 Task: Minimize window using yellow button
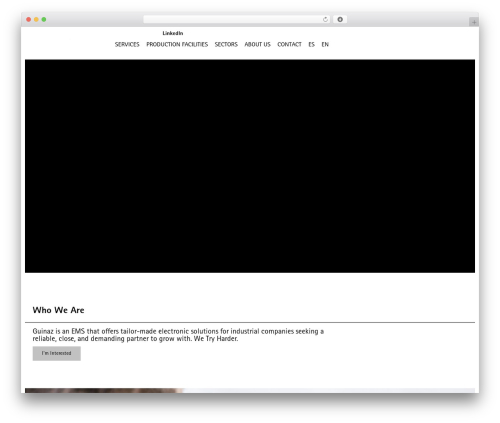(36, 20)
